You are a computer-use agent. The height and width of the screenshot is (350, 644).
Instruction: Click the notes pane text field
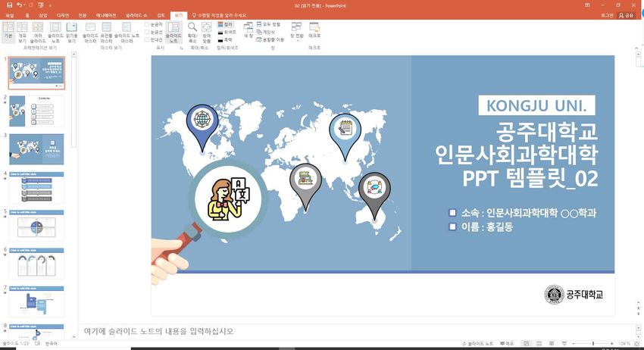(357, 331)
